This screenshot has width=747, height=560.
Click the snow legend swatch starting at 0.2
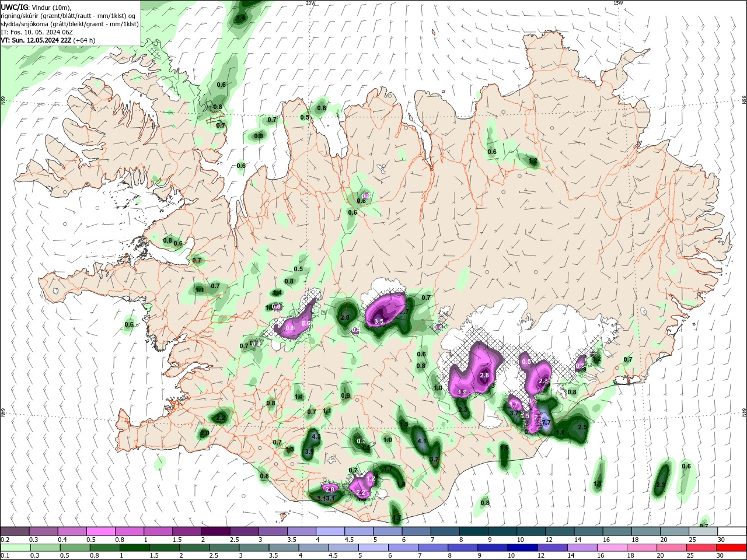point(15,531)
